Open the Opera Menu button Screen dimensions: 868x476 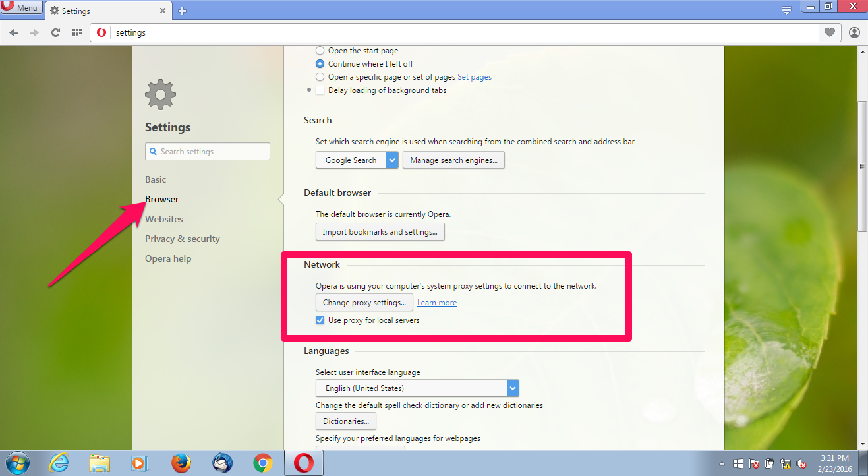pos(22,8)
